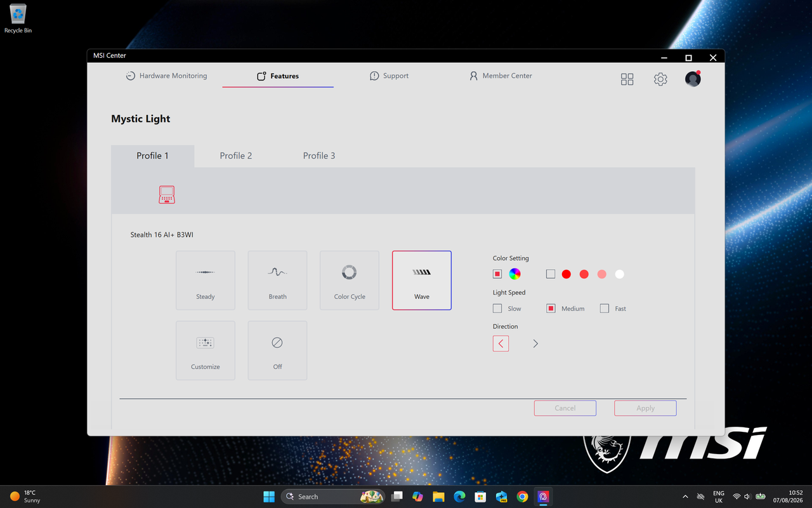Click the Mystic Light heading
The width and height of the screenshot is (812, 508).
point(141,119)
